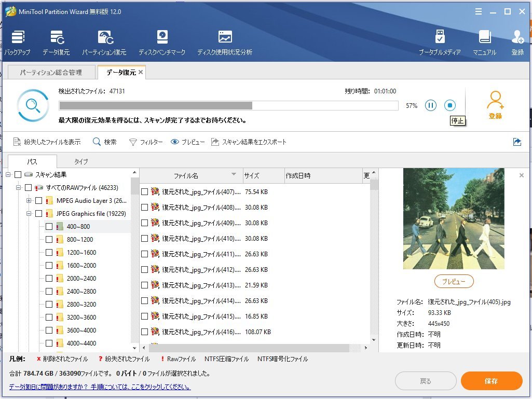Check the スキャン結果 root checkbox
Image resolution: width=532 pixels, height=399 pixels.
tap(18, 174)
